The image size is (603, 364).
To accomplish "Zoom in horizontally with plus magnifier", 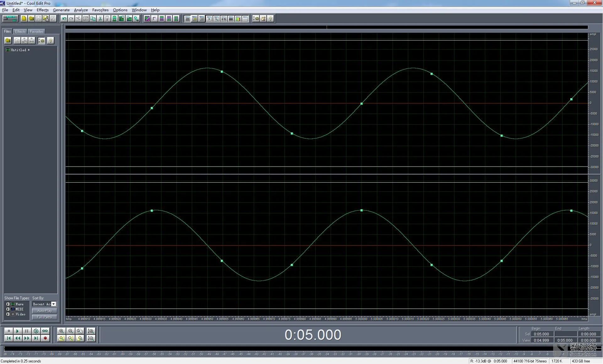I will coord(61,331).
